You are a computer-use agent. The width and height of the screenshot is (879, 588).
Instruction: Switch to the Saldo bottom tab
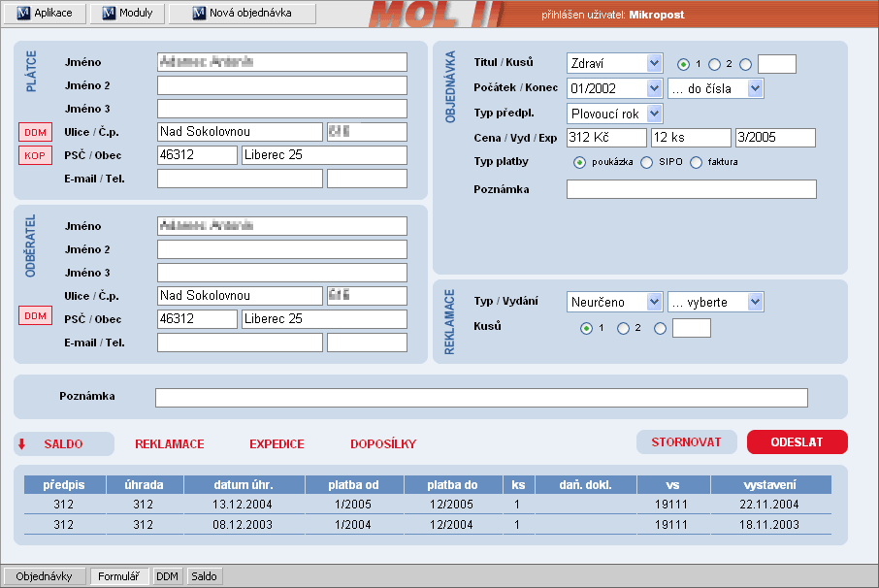click(x=204, y=576)
